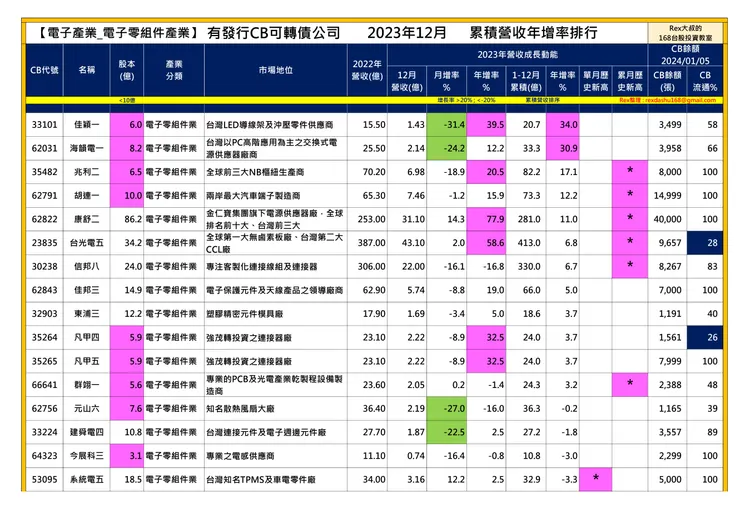
Task: Click the 2023年營收成長動能 group header
Action: click(517, 55)
